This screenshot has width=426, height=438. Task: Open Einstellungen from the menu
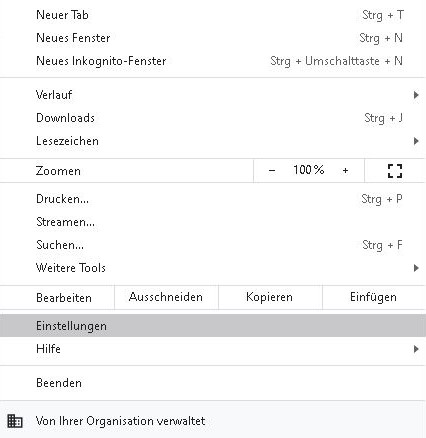pyautogui.click(x=213, y=326)
